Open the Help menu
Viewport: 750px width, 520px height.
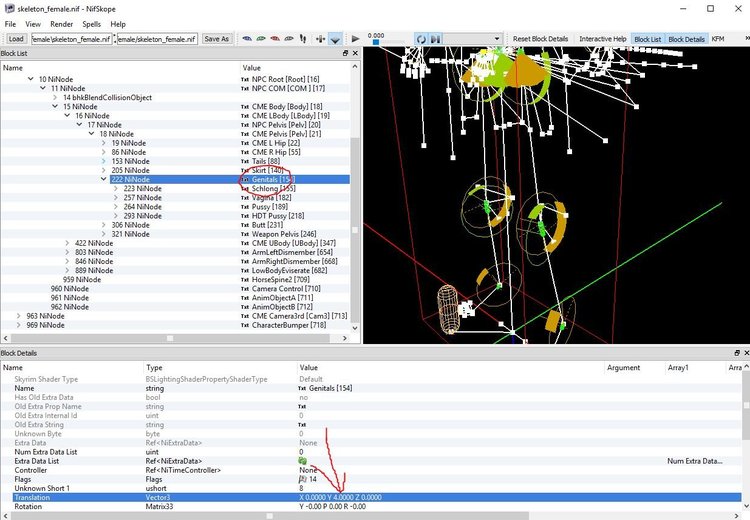pyautogui.click(x=118, y=24)
